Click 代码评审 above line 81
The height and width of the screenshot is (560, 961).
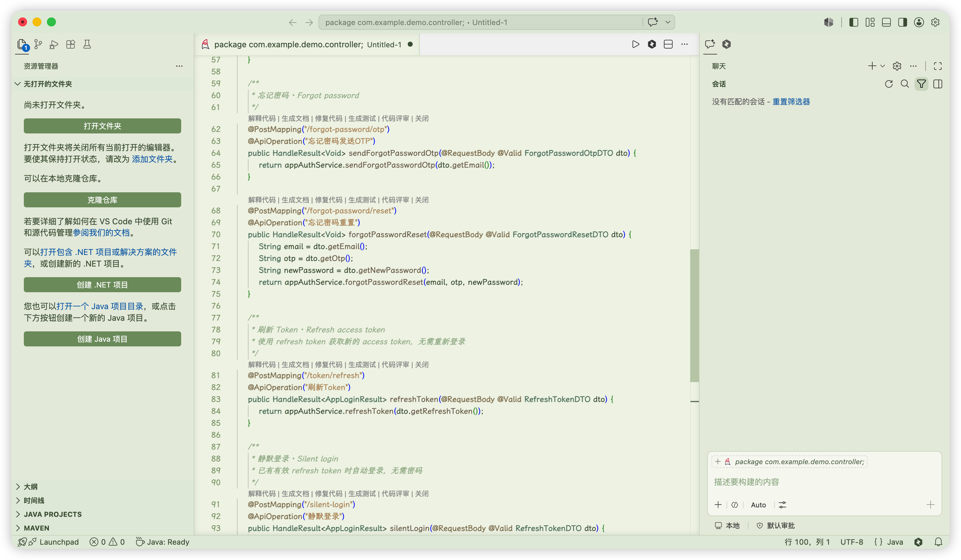[x=396, y=365]
